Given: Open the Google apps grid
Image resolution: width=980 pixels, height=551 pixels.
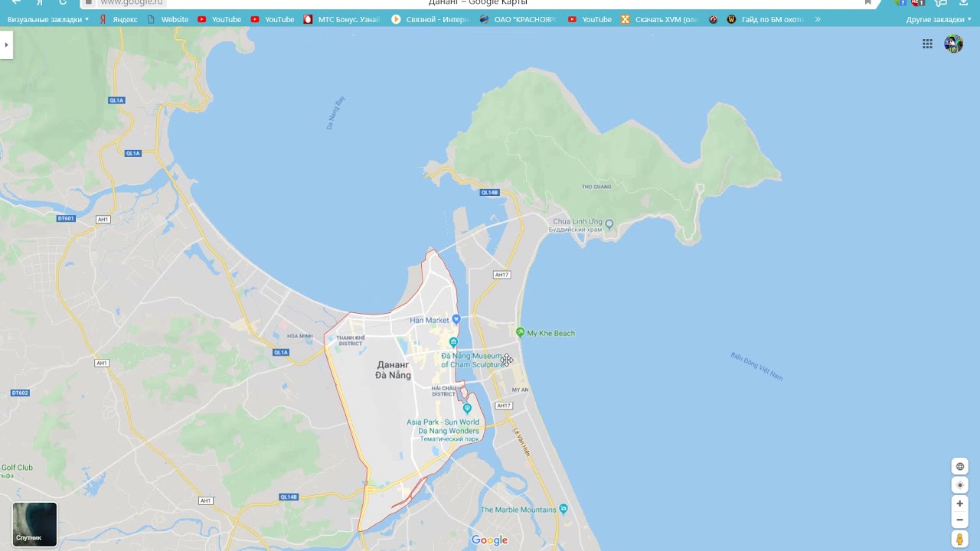Looking at the screenshot, I should pos(927,44).
